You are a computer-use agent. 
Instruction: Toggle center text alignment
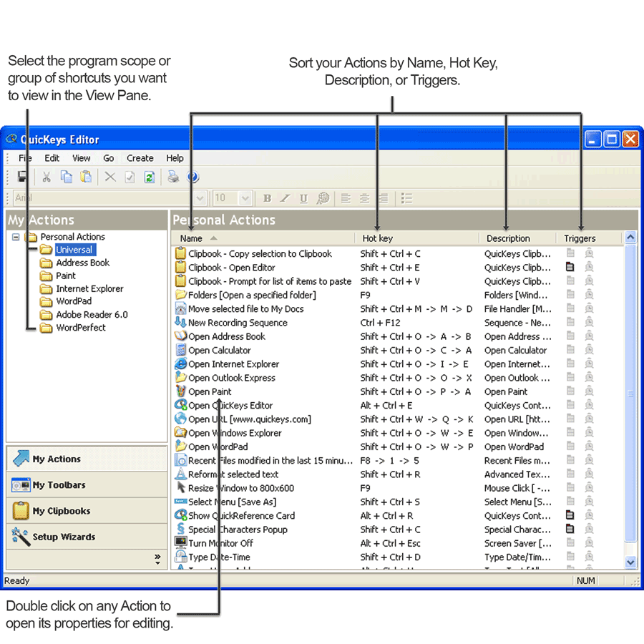pyautogui.click(x=364, y=198)
